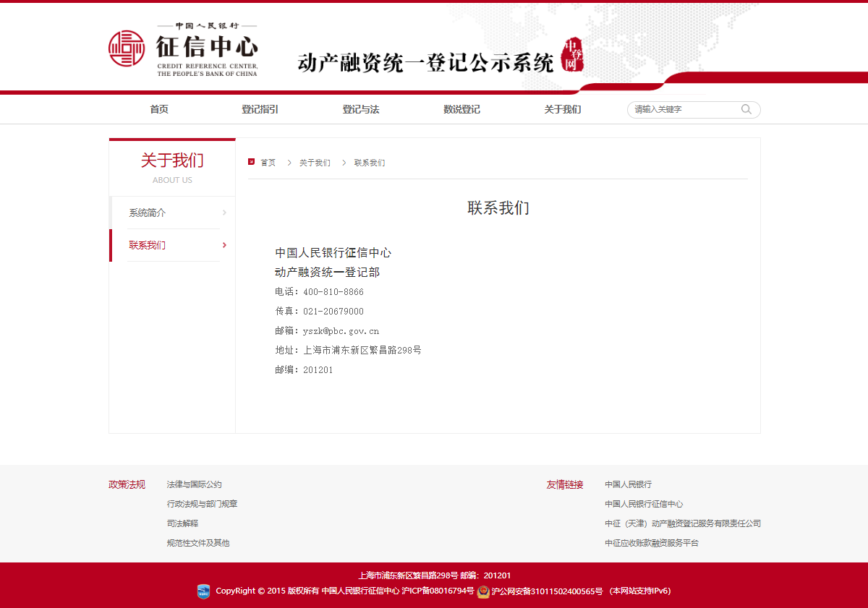Screen dimensions: 868x608
Task: Open 司法解释 footer link
Action: pyautogui.click(x=182, y=523)
